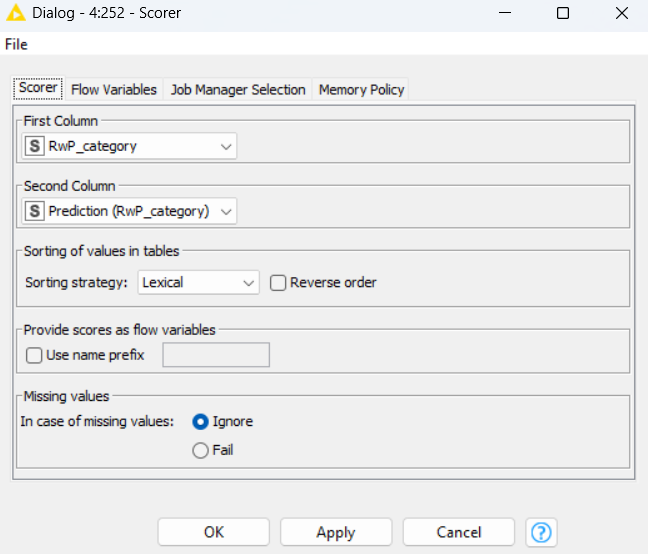Select the Fail radio button
This screenshot has height=554, width=648.
(x=200, y=450)
